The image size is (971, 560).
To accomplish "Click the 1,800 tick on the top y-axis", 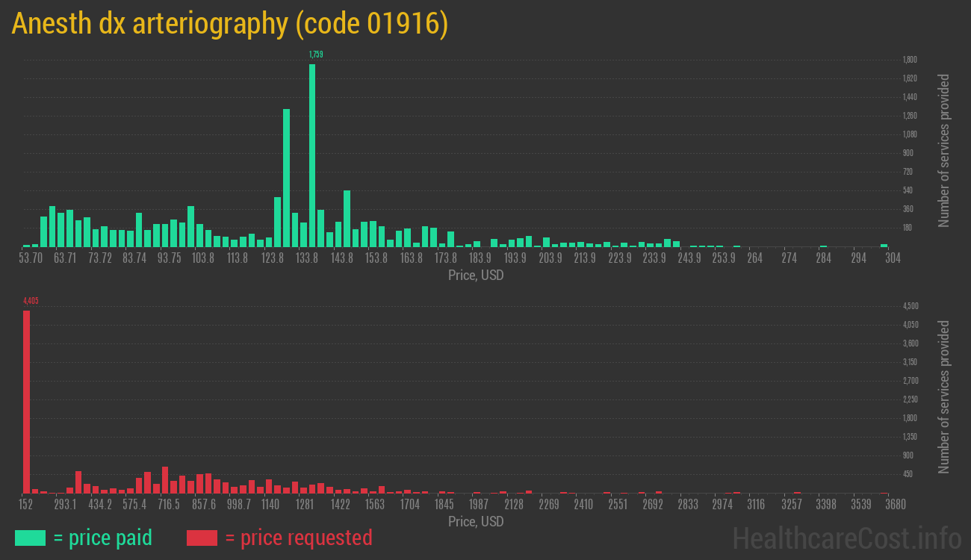I will [910, 60].
